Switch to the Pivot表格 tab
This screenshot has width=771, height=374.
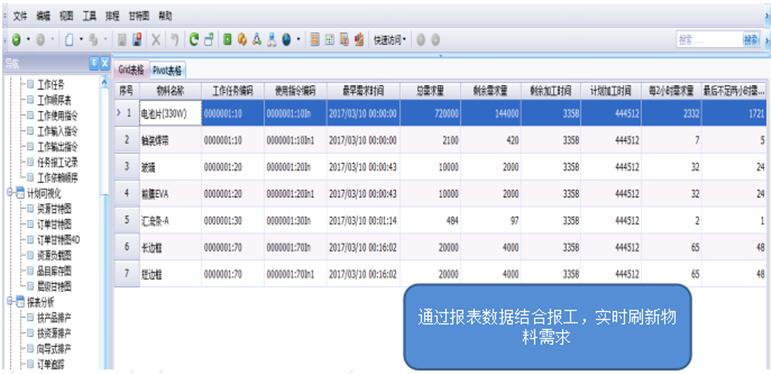(x=167, y=70)
